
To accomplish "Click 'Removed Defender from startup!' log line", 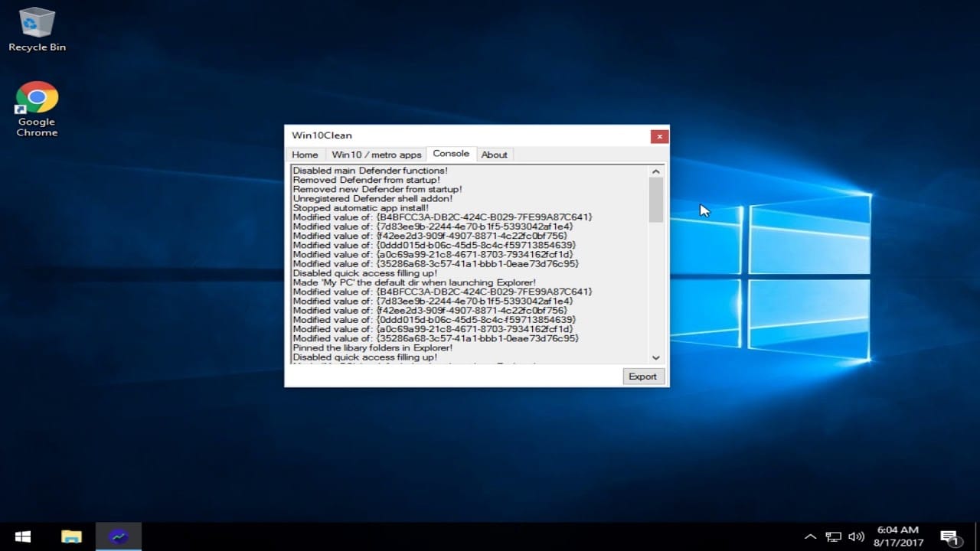I will tap(367, 180).
